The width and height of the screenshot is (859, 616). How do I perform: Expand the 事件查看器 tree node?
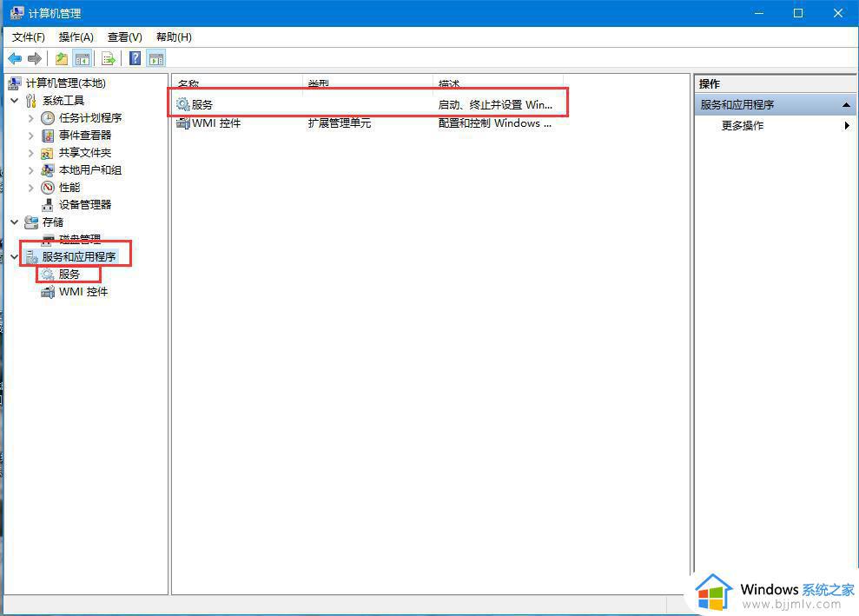click(31, 136)
